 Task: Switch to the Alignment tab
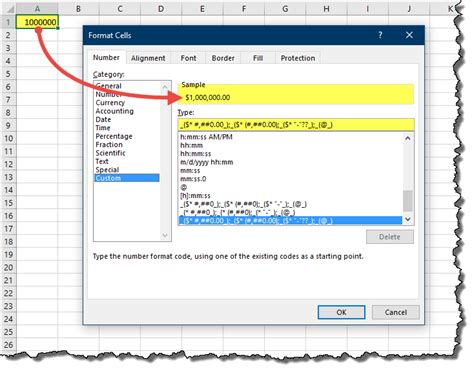click(x=148, y=58)
